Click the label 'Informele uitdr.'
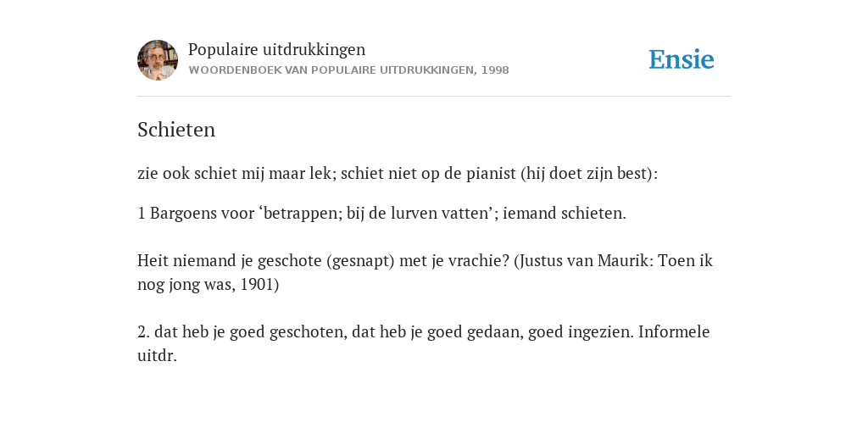Viewport: 868px width, 434px height. [424, 344]
